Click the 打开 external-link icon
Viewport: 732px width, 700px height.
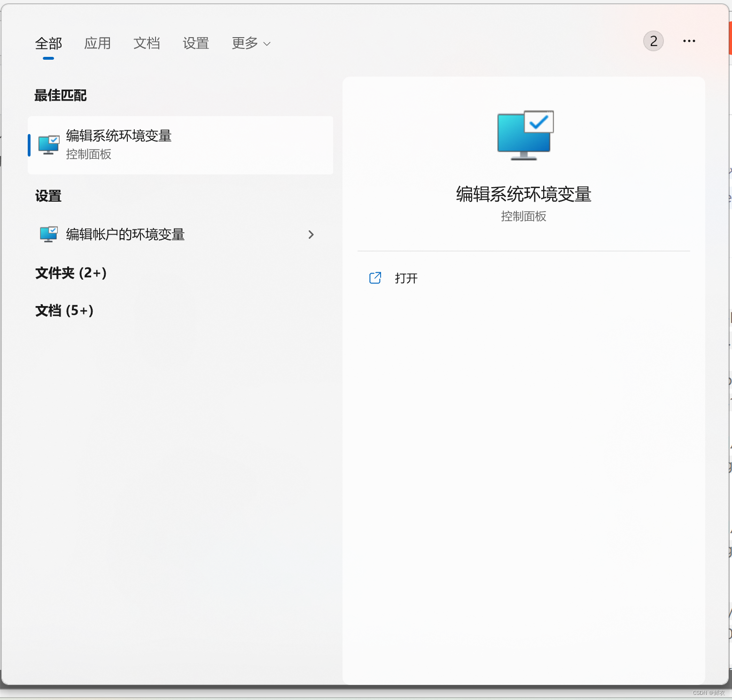[x=375, y=278]
